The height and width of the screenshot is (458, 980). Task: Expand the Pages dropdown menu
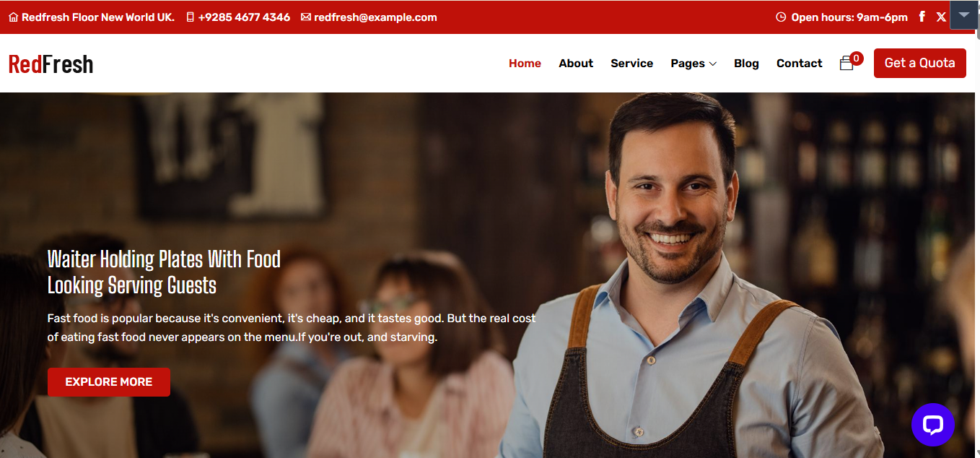[693, 64]
